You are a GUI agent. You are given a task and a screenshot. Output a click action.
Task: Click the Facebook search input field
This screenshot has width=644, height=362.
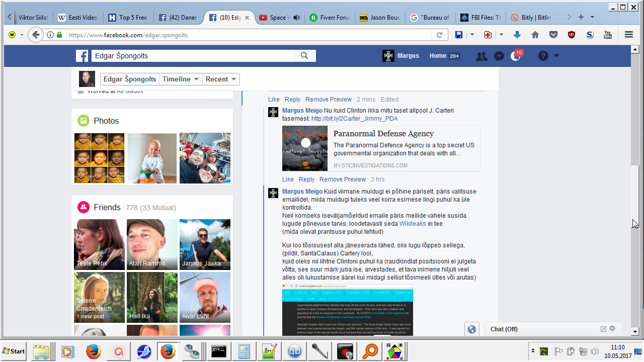click(x=193, y=56)
